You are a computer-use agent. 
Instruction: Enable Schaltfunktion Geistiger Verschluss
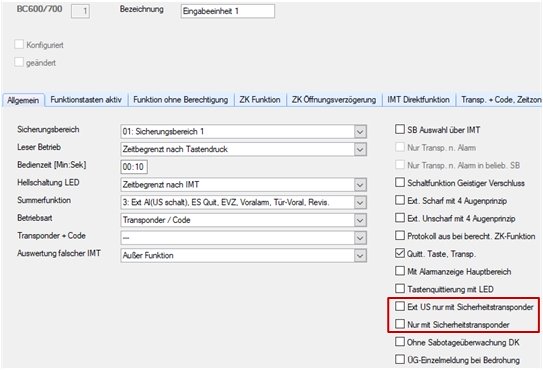coord(400,183)
